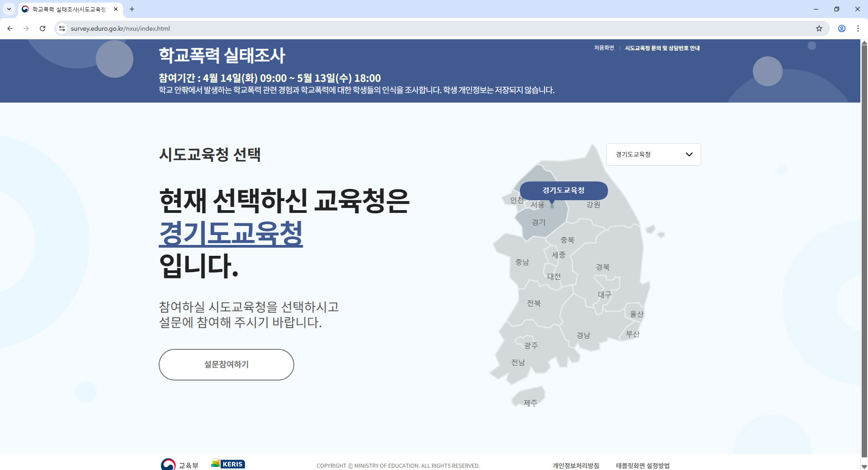The image size is (868, 470).
Task: Select 전남 region on the map
Action: 518,362
